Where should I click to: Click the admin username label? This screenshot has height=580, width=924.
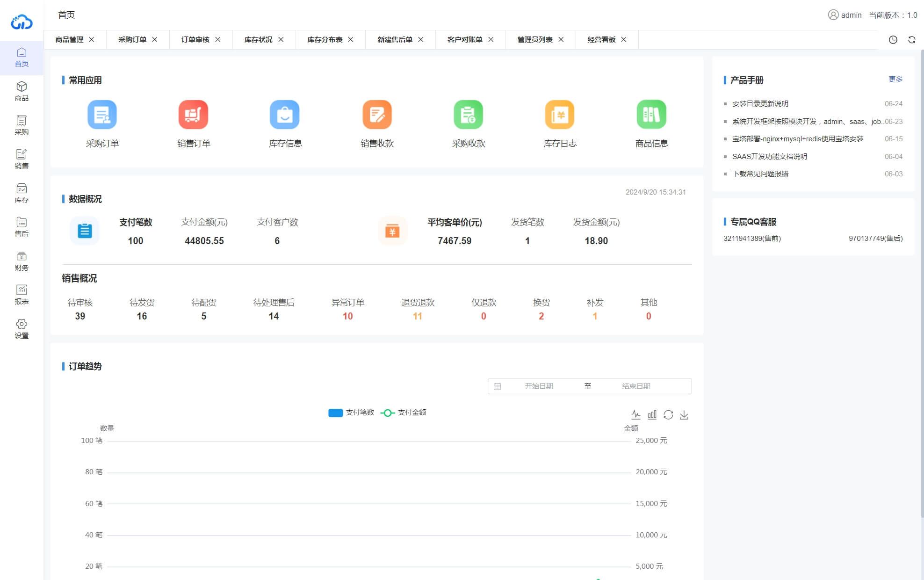(851, 15)
